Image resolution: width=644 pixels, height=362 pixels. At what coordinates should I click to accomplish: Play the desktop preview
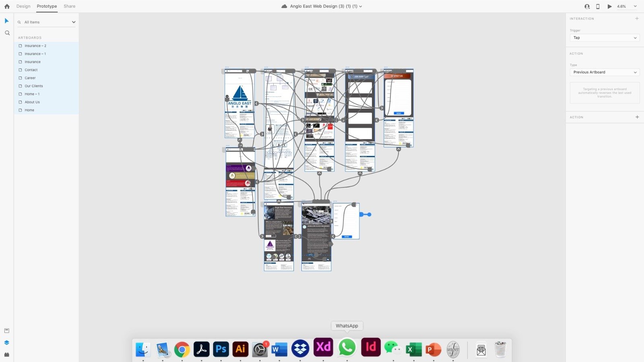pos(609,6)
